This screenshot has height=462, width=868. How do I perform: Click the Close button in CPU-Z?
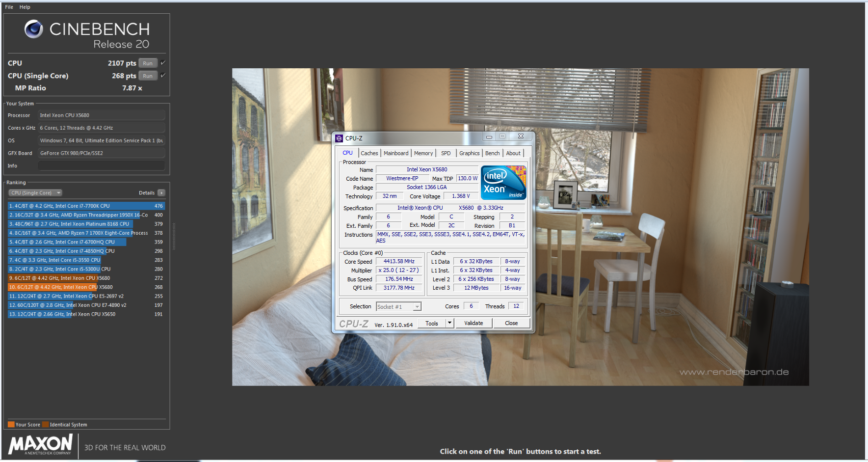(511, 323)
